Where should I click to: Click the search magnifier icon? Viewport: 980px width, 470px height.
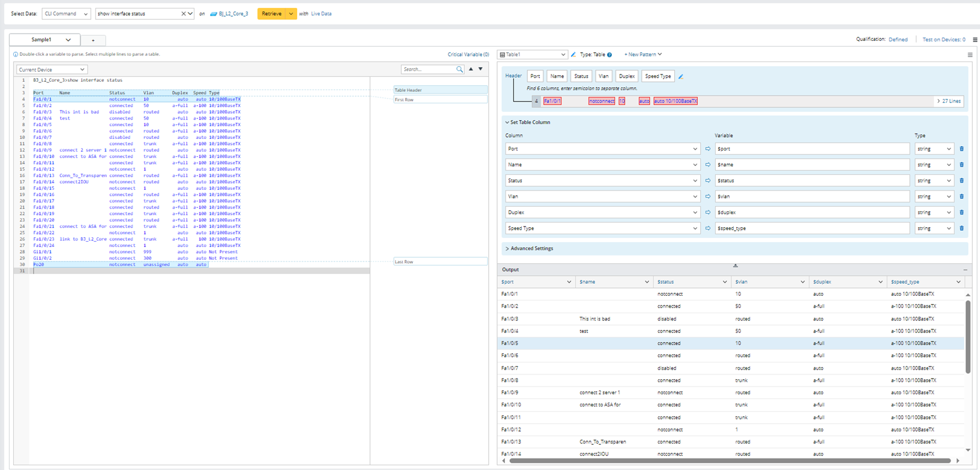point(459,70)
